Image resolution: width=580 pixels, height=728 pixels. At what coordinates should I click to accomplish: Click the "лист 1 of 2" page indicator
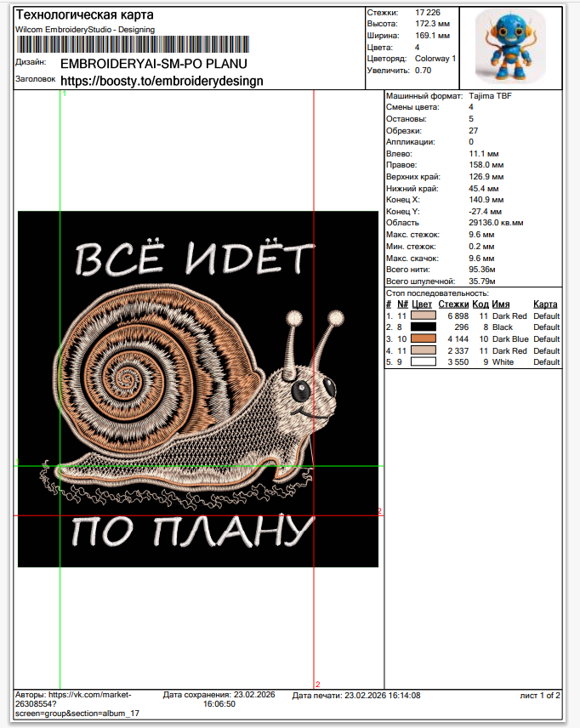coord(539,696)
